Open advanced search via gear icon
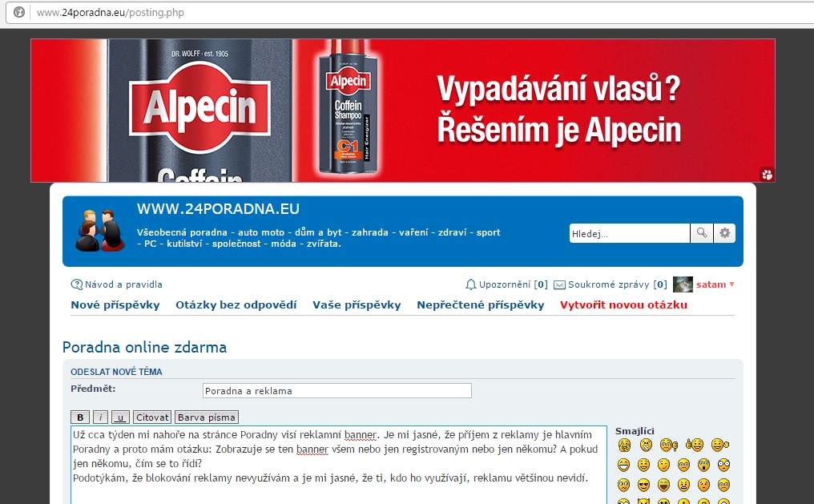This screenshot has height=504, width=814. (725, 233)
